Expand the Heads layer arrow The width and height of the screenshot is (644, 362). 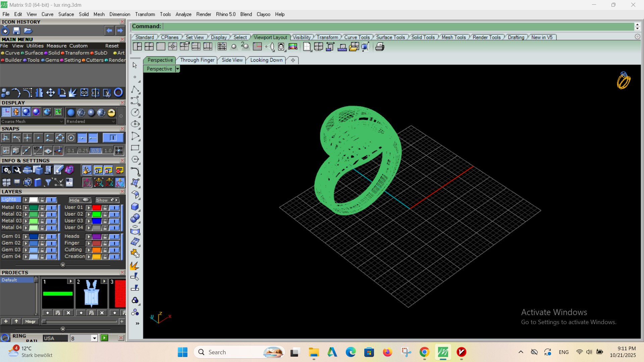click(x=89, y=237)
